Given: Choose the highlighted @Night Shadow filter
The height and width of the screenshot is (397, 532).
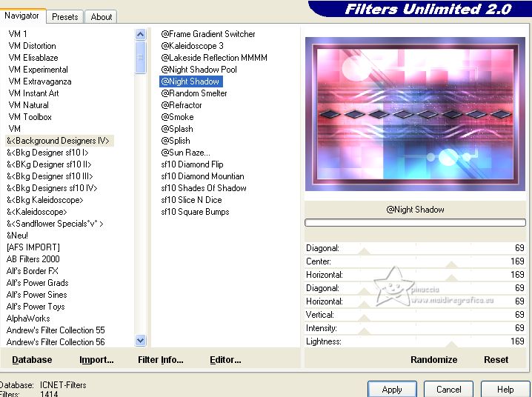Looking at the screenshot, I should click(190, 81).
